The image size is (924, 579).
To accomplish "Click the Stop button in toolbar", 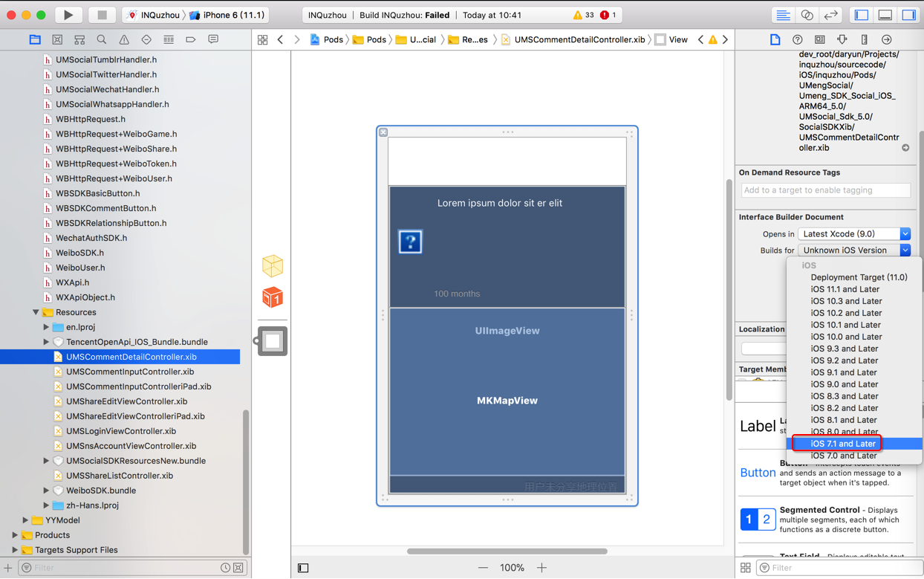I will point(102,15).
